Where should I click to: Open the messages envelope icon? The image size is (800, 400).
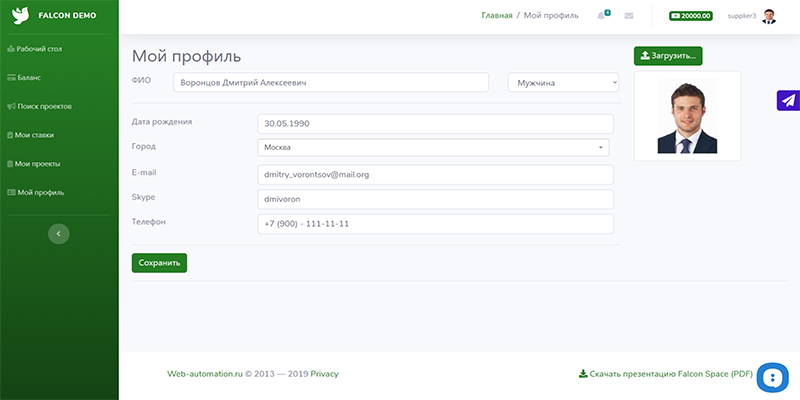629,16
